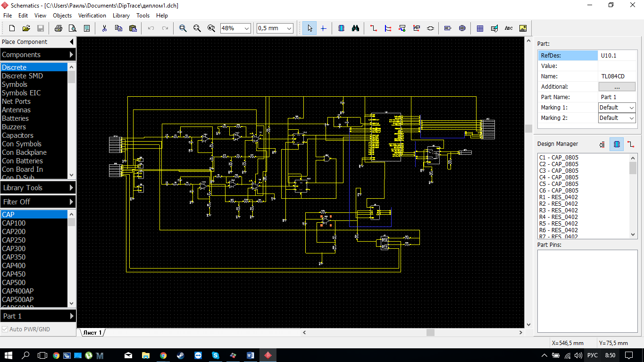This screenshot has height=362, width=644.
Task: Expand the Filter Off options
Action: pyautogui.click(x=71, y=202)
